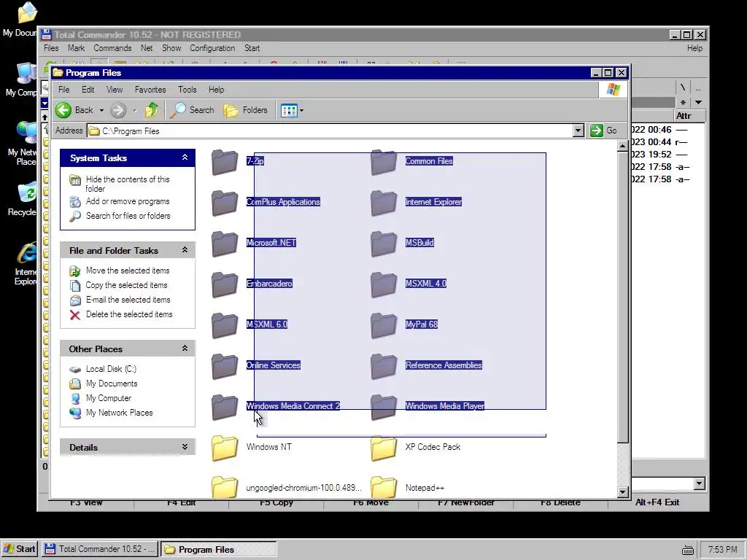Open the Favorites menu
747x560 pixels.
point(150,90)
